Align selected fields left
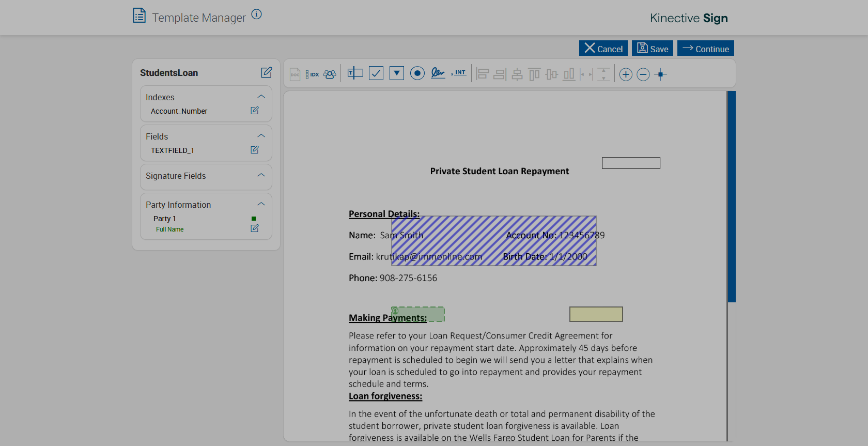Viewport: 868px width, 446px height. [483, 74]
